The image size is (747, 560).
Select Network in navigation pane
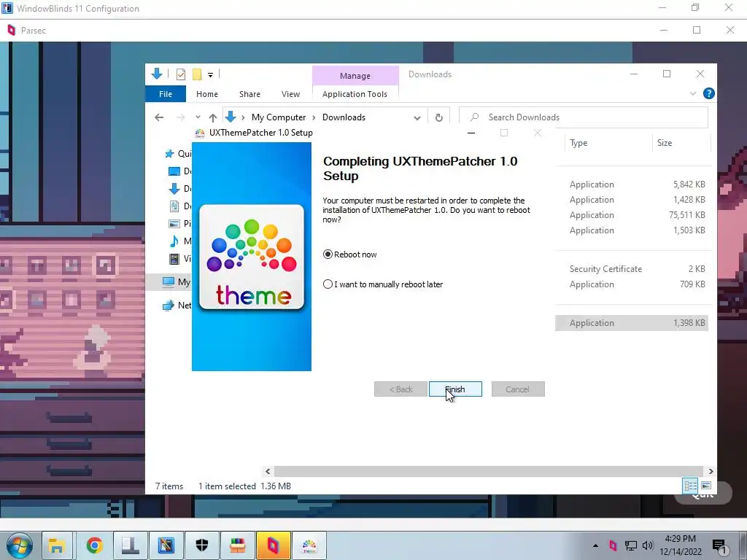click(177, 306)
